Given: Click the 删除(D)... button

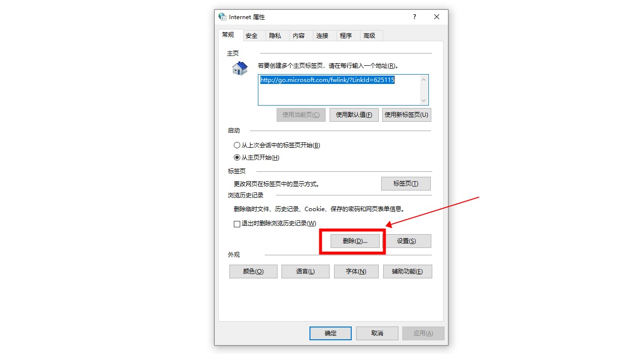Looking at the screenshot, I should [x=355, y=241].
